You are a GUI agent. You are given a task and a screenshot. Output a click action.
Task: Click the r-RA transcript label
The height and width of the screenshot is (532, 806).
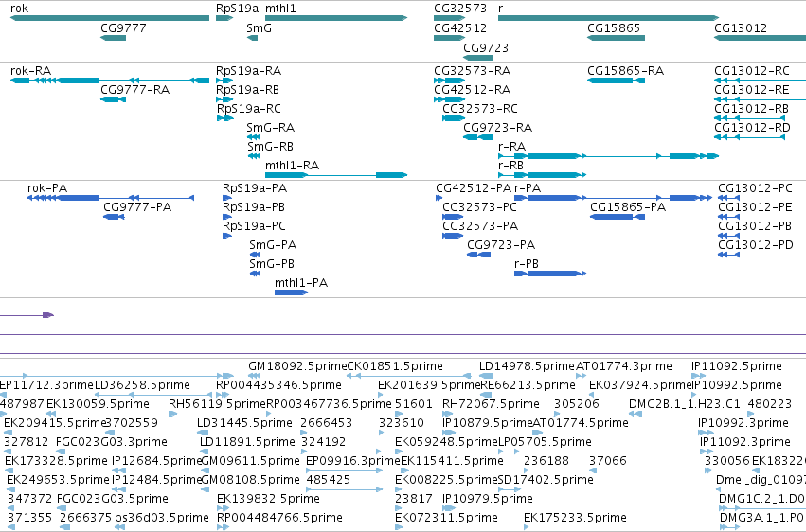pos(512,147)
